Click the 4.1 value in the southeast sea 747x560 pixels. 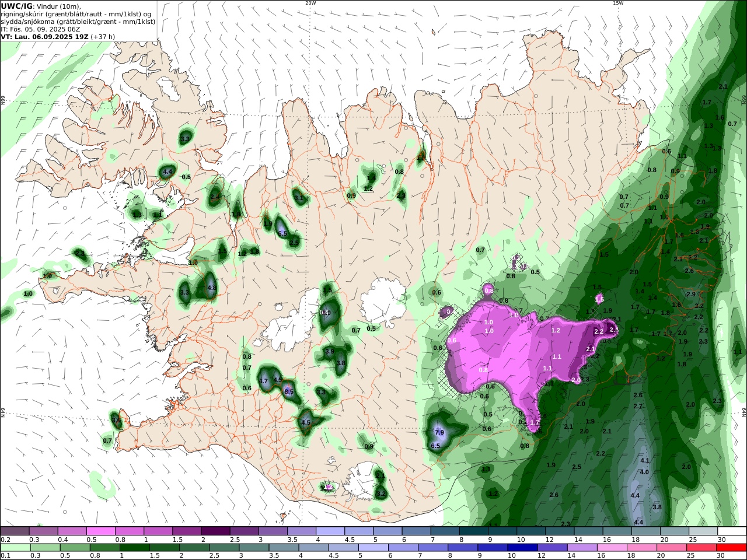pos(645,461)
